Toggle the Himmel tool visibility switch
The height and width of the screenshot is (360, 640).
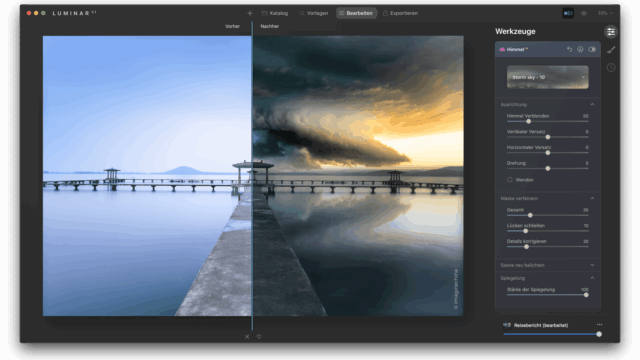[x=592, y=49]
